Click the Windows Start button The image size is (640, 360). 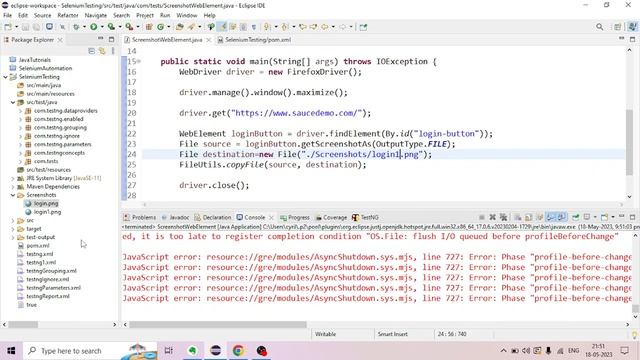(x=11, y=351)
